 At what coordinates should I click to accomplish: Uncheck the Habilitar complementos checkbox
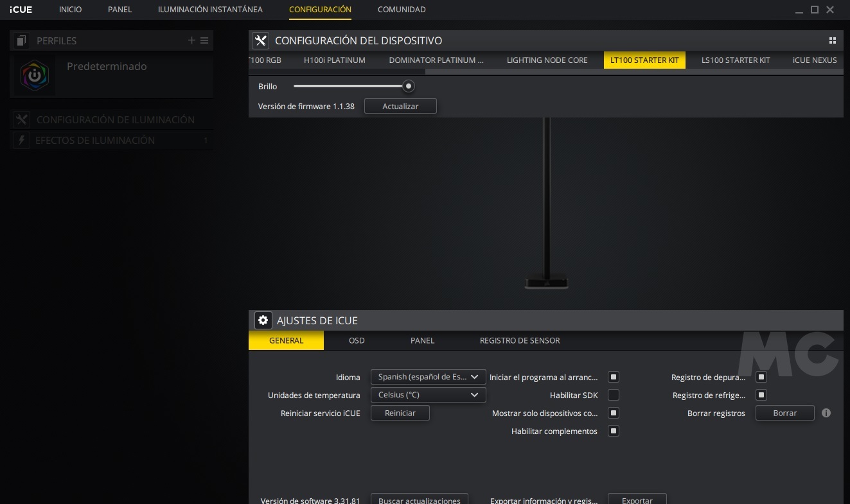pyautogui.click(x=614, y=431)
